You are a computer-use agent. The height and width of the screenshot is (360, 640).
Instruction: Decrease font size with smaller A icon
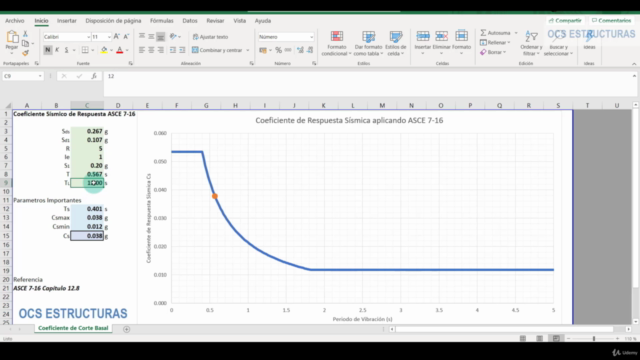(x=126, y=37)
